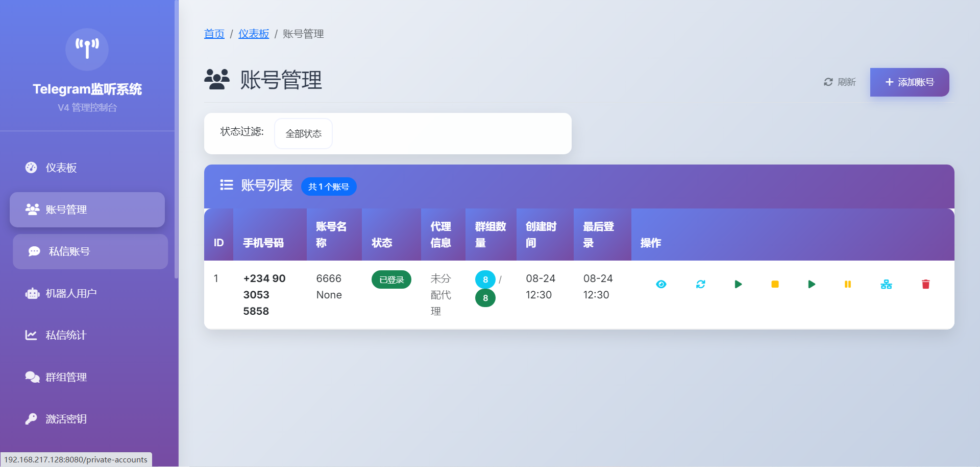The height and width of the screenshot is (467, 980).
Task: Click the network proxy icon in row
Action: [886, 284]
